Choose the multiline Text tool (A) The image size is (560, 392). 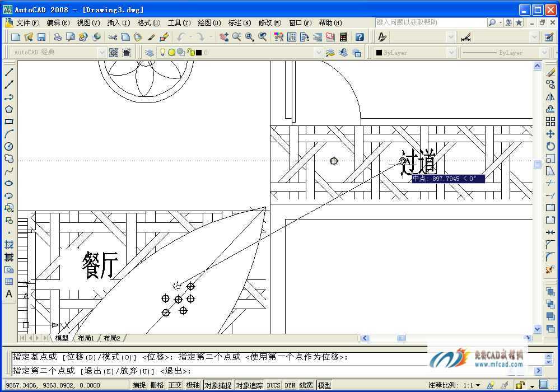(x=9, y=294)
